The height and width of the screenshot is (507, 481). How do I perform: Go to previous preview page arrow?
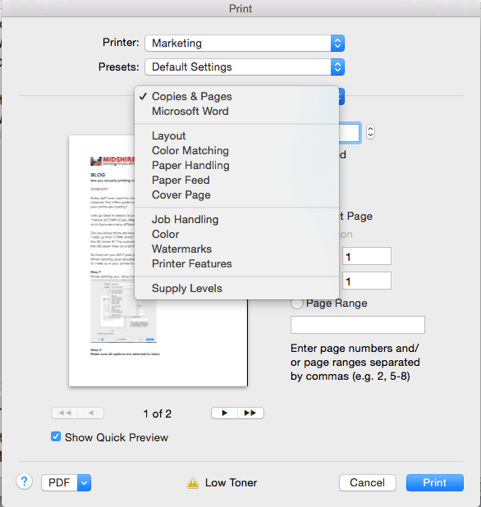coord(91,413)
